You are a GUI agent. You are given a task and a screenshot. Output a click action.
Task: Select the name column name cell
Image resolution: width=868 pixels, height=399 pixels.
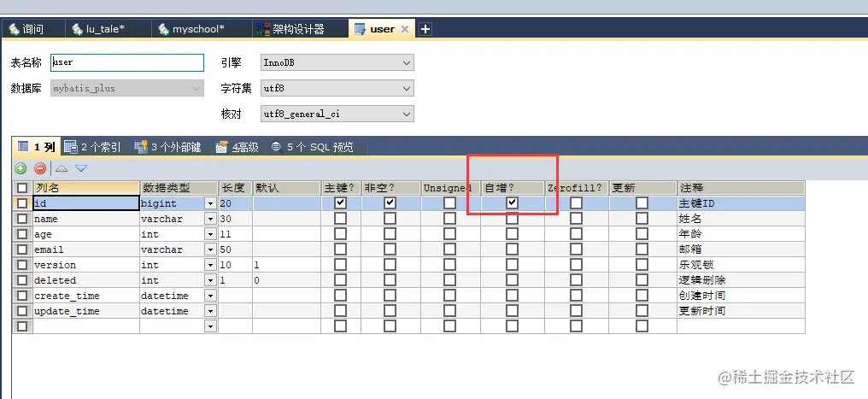85,219
